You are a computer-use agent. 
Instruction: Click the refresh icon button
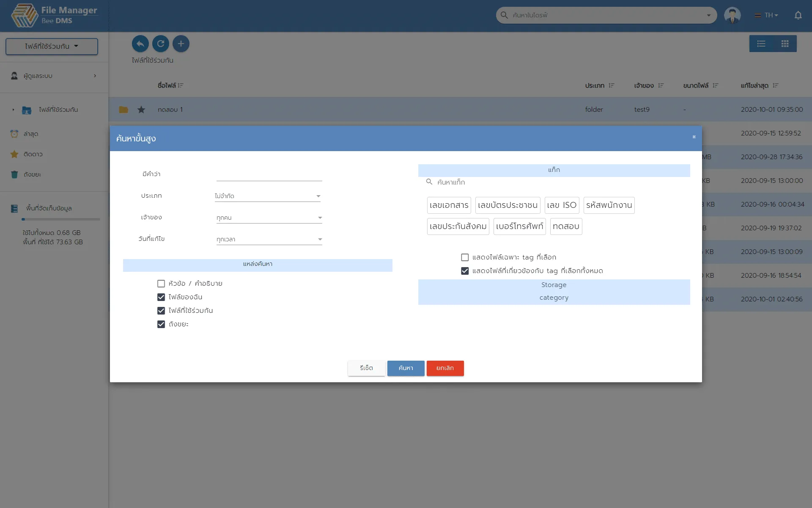tap(161, 44)
